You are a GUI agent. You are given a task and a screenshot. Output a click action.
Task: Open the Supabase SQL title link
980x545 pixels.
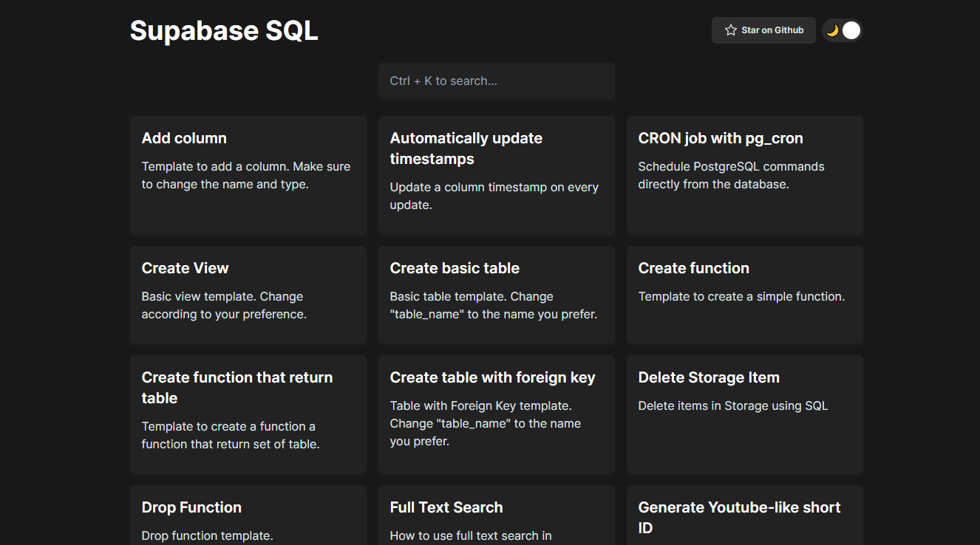click(224, 30)
